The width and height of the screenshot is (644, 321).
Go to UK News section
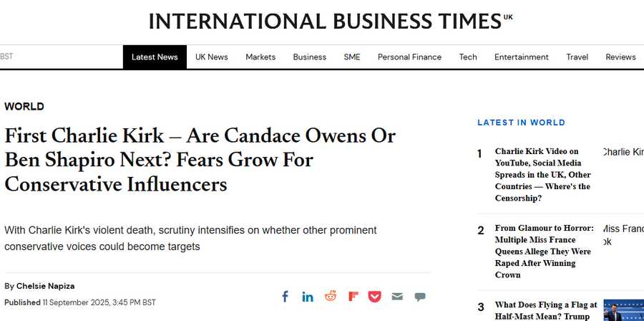[x=212, y=57]
